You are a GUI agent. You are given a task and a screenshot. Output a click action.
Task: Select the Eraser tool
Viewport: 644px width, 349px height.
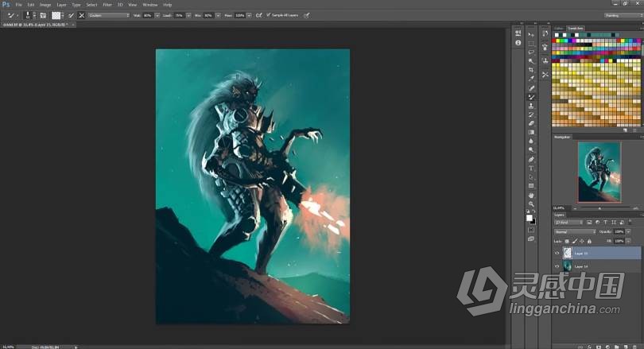coord(531,123)
